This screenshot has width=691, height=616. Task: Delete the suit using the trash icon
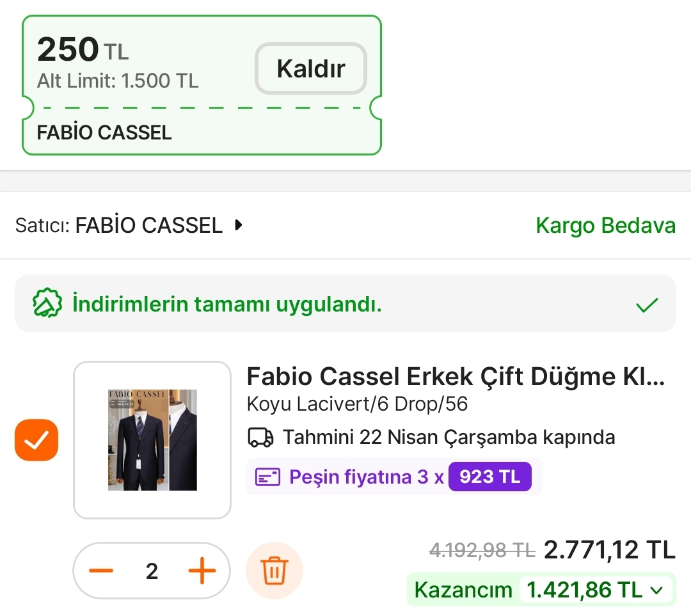[274, 571]
